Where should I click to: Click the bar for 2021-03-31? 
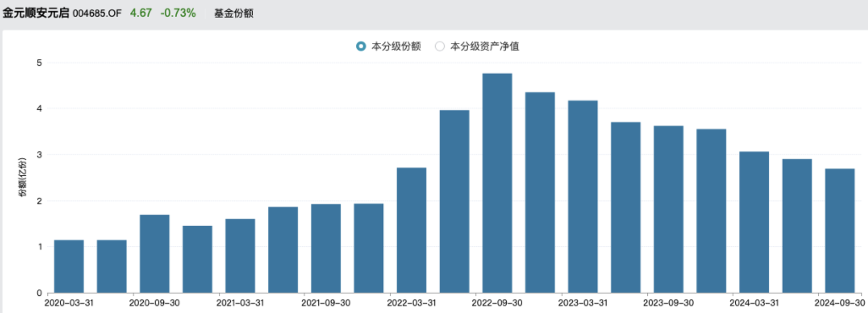[240, 256]
